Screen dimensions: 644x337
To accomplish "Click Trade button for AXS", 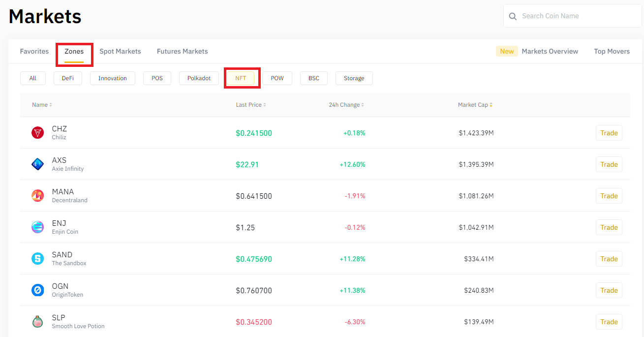I will tap(609, 164).
